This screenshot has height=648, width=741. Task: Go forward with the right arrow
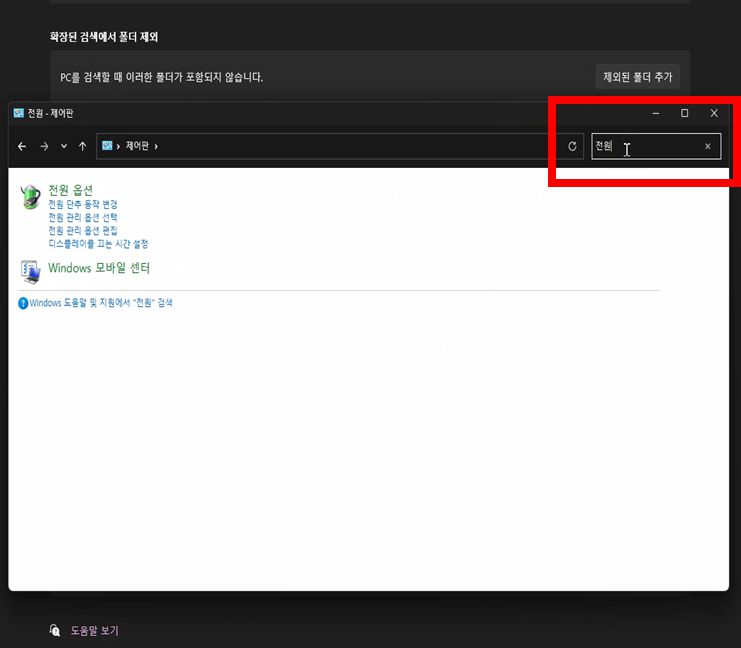click(x=44, y=147)
